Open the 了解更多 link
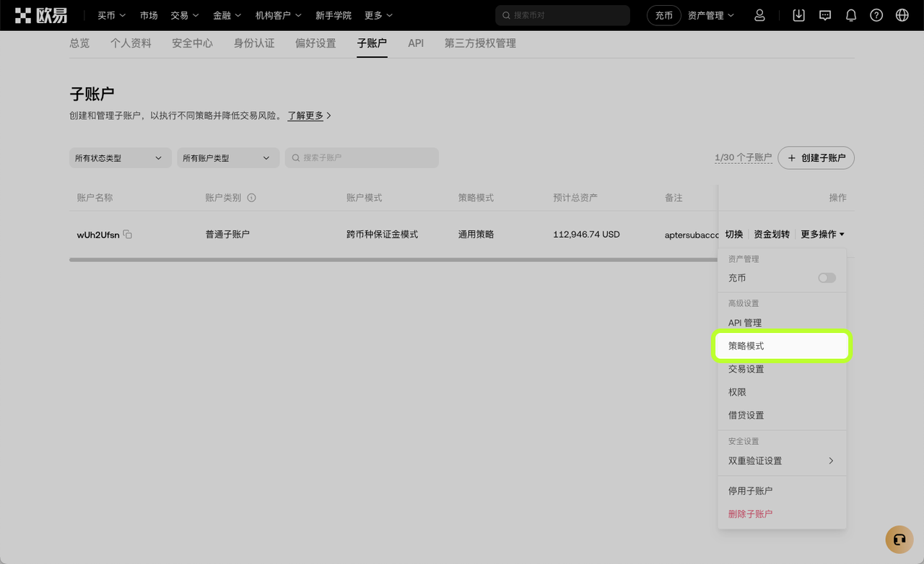The height and width of the screenshot is (564, 924). tap(306, 116)
